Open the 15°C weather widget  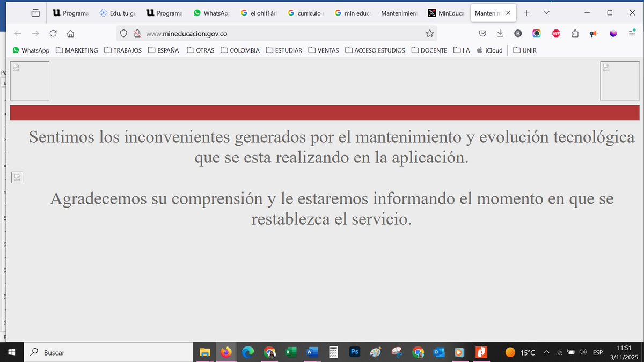pyautogui.click(x=521, y=352)
